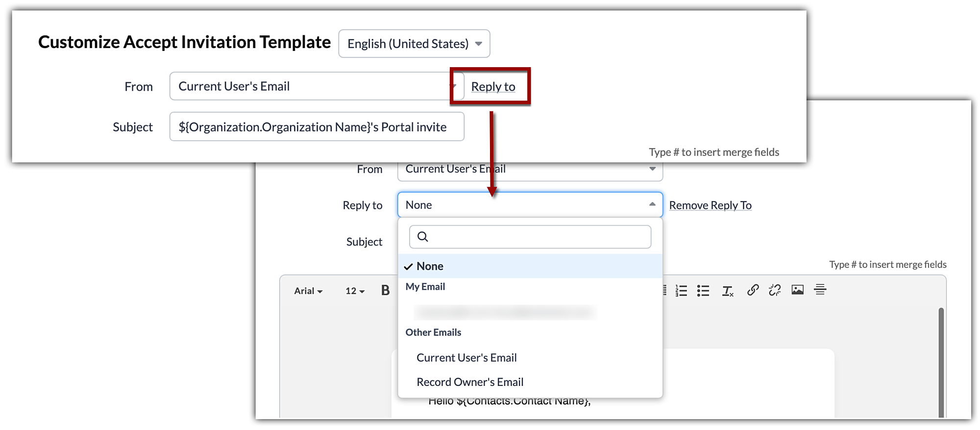The width and height of the screenshot is (980, 430).
Task: Click the insert link icon
Action: click(753, 290)
